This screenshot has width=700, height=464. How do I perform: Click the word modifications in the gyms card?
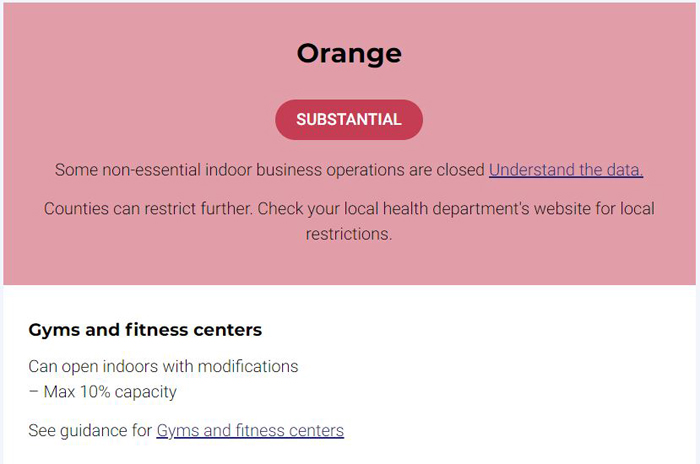coord(250,366)
